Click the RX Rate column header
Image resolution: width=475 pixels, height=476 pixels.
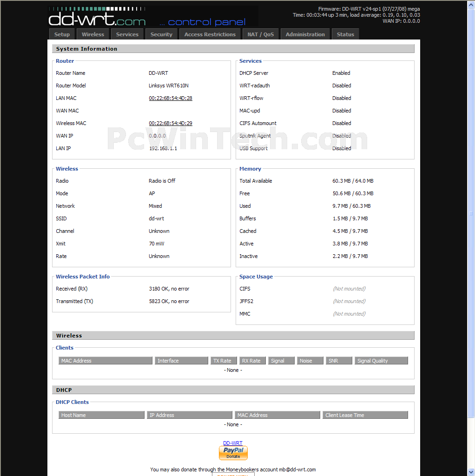pos(252,361)
